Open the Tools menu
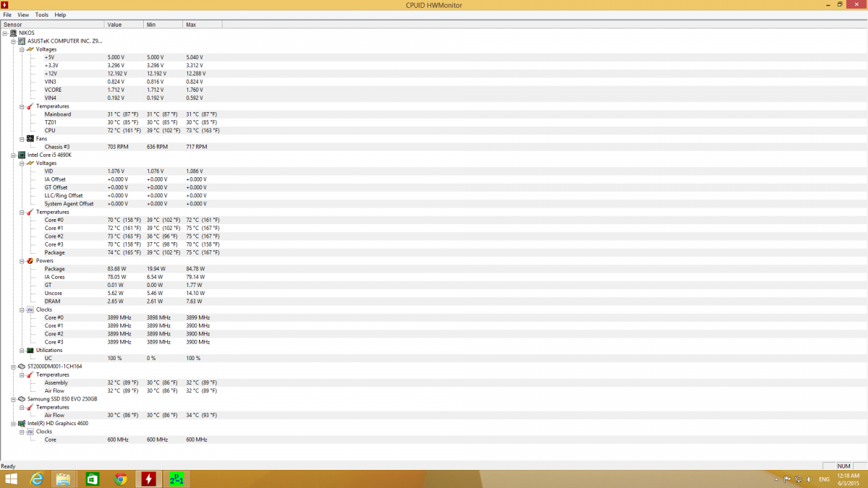This screenshot has width=868, height=488. [42, 14]
